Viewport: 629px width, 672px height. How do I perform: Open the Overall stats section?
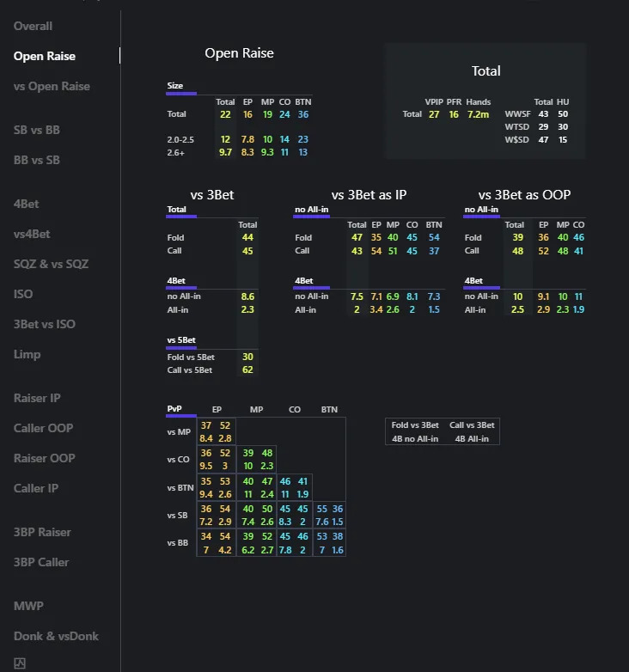click(33, 26)
